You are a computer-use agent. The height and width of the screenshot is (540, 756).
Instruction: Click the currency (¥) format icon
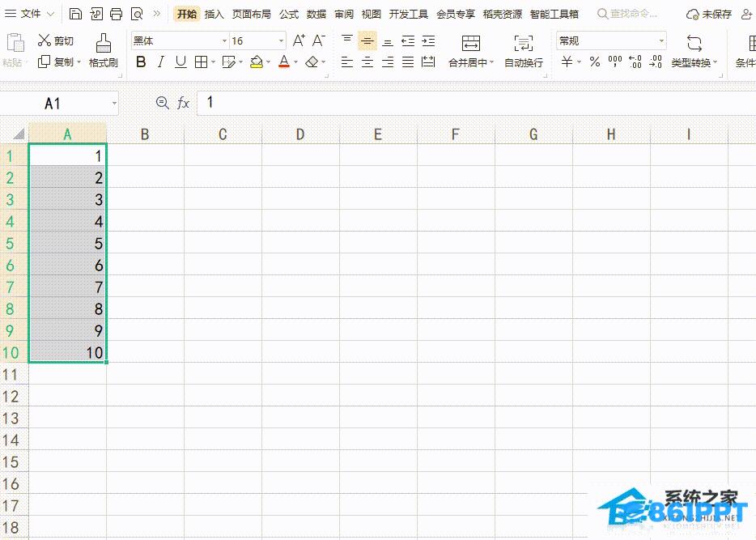(x=567, y=62)
